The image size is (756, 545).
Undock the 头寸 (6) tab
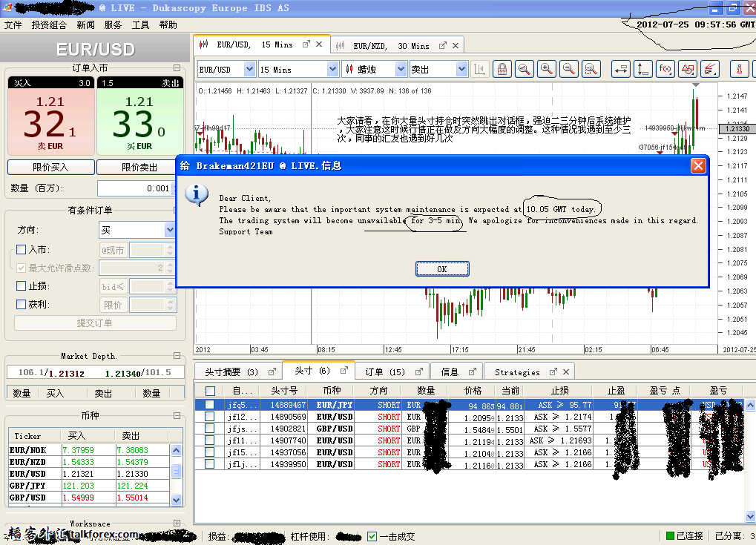click(x=344, y=371)
